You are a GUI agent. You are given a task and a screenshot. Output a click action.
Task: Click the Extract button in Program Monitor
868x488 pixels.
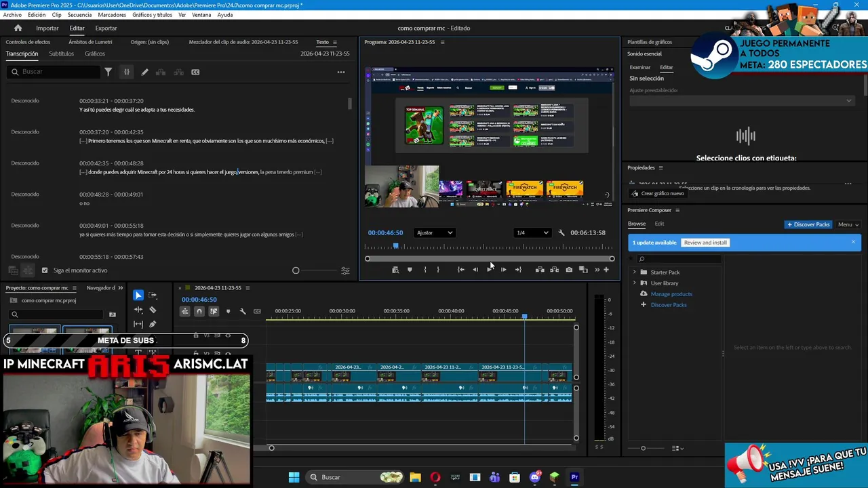point(554,270)
